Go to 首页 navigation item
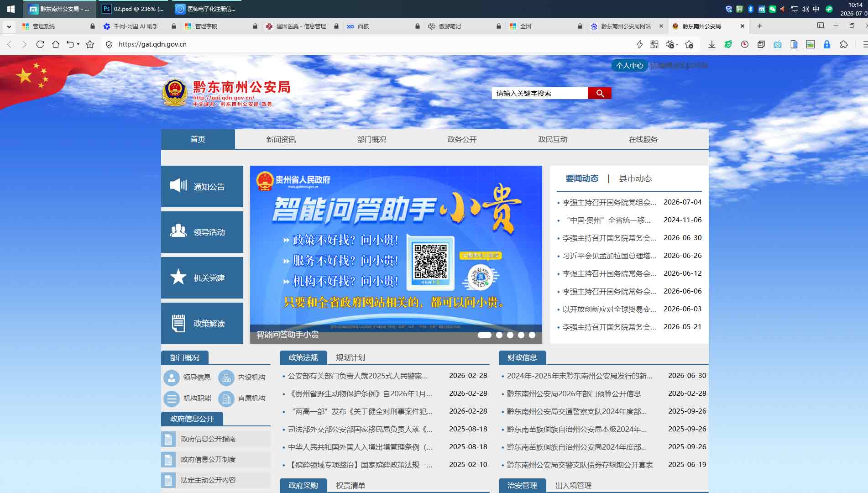 point(198,139)
